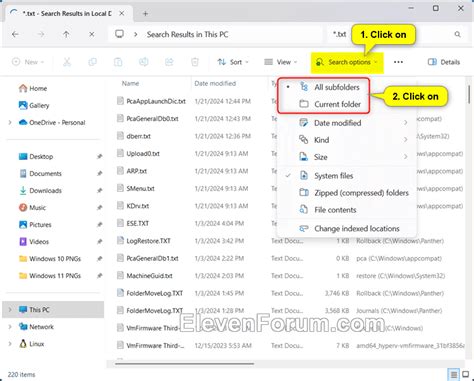Click the Up directory arrow
The image size is (474, 381).
[x=66, y=34]
